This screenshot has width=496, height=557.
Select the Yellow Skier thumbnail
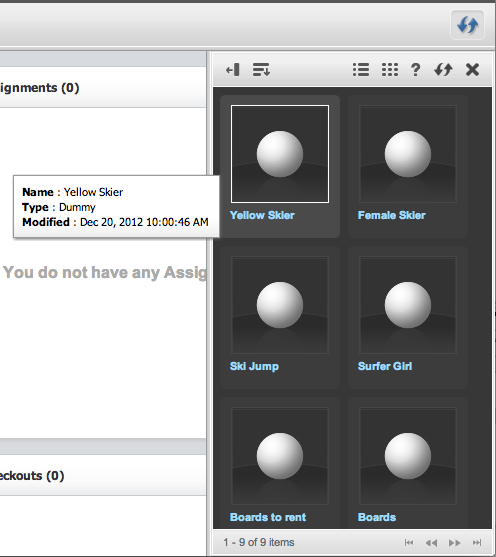point(280,154)
